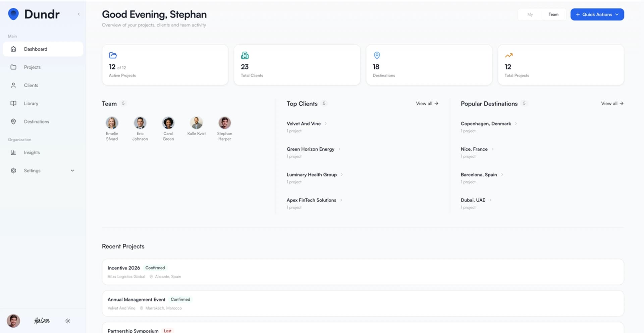
Task: Select Carol Green's avatar
Action: 168,123
